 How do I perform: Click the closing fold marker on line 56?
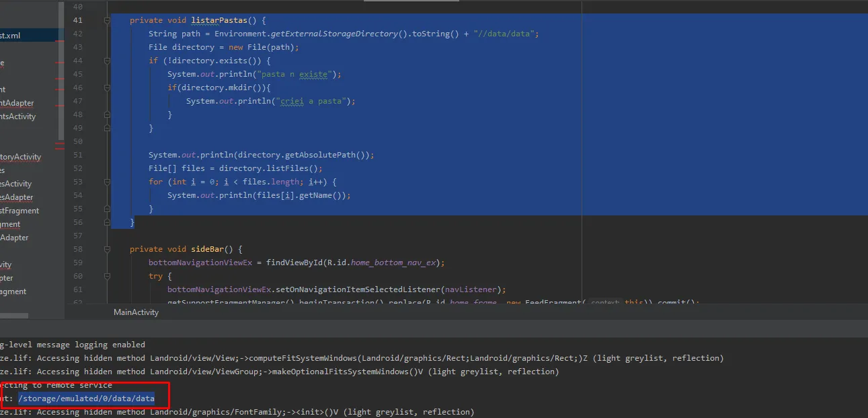pyautogui.click(x=107, y=222)
